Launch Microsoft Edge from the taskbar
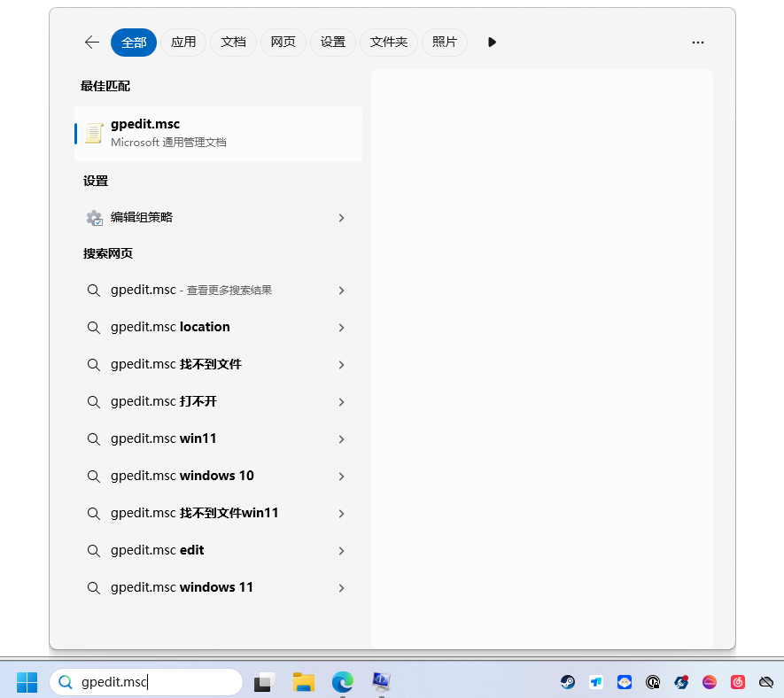 pyautogui.click(x=342, y=682)
